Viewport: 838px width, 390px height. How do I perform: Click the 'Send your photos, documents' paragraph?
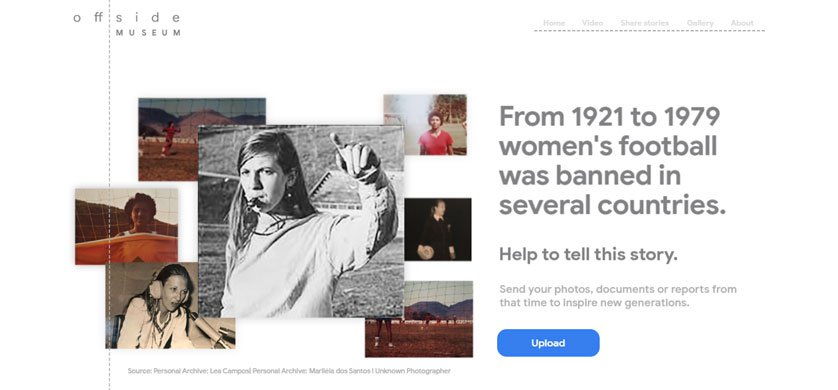pos(618,296)
